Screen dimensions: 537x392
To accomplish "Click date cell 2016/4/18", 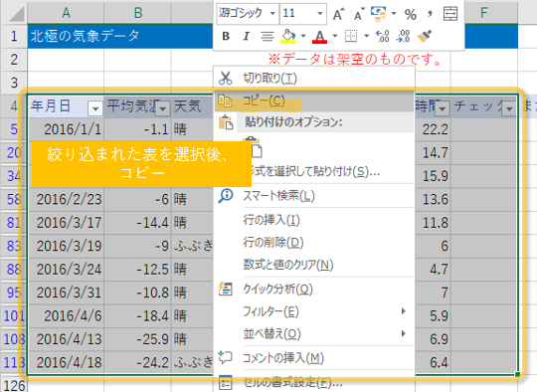I will coord(66,362).
